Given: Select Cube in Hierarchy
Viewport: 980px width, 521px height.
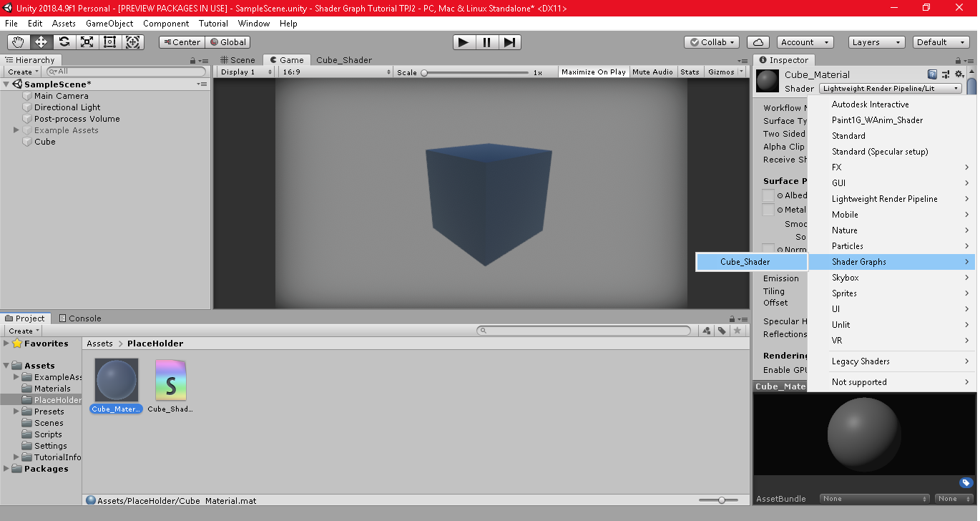Looking at the screenshot, I should pos(44,142).
